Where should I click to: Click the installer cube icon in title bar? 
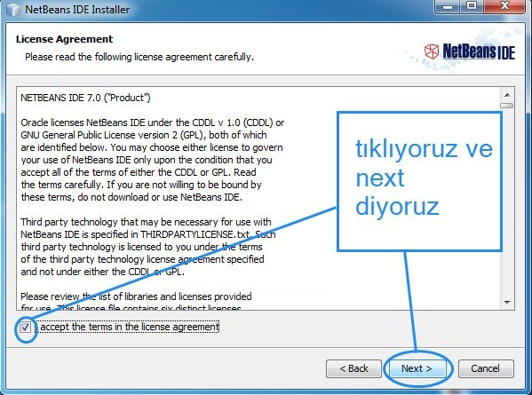pyautogui.click(x=13, y=10)
